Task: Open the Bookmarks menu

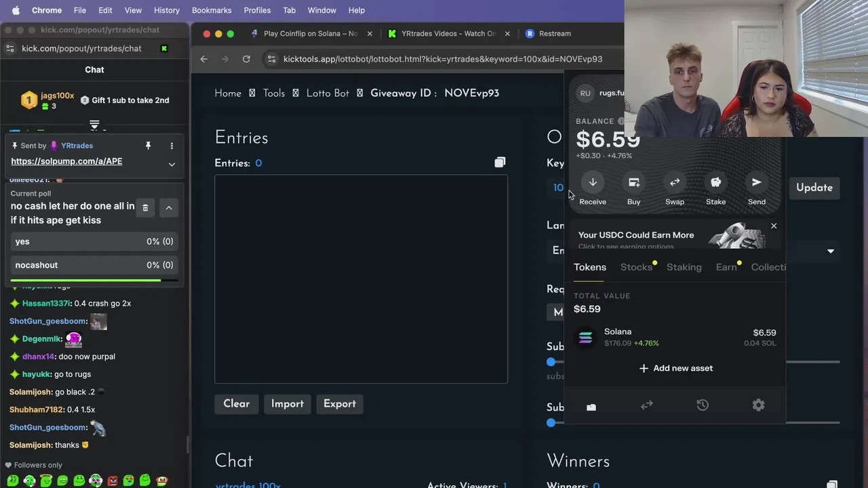Action: 212,10
